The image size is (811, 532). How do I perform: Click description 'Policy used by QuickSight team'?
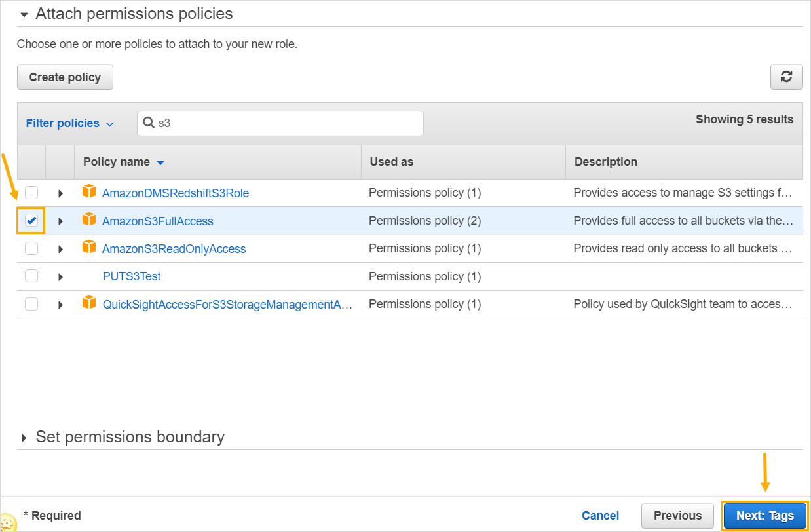point(683,304)
